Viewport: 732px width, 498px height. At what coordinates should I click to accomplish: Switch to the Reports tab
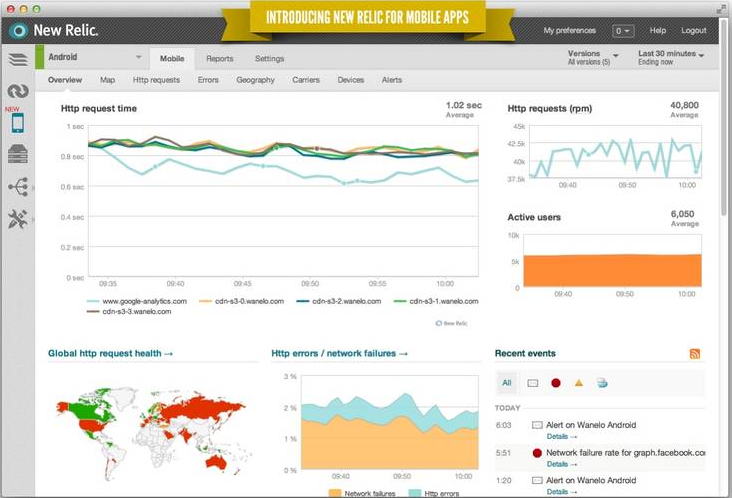220,59
